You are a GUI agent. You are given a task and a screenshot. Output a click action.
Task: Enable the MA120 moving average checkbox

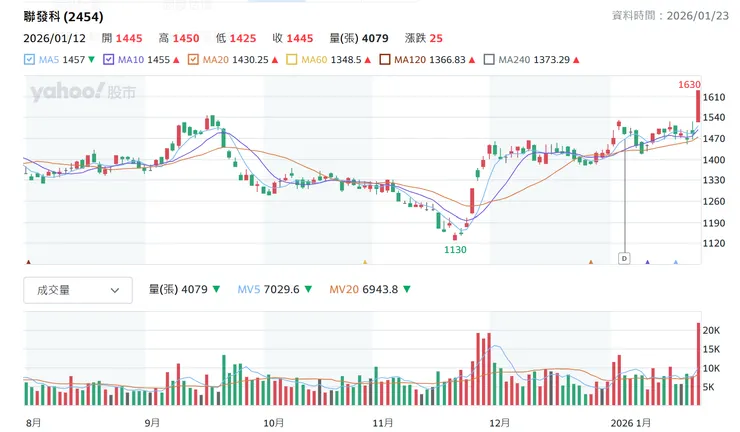click(385, 60)
